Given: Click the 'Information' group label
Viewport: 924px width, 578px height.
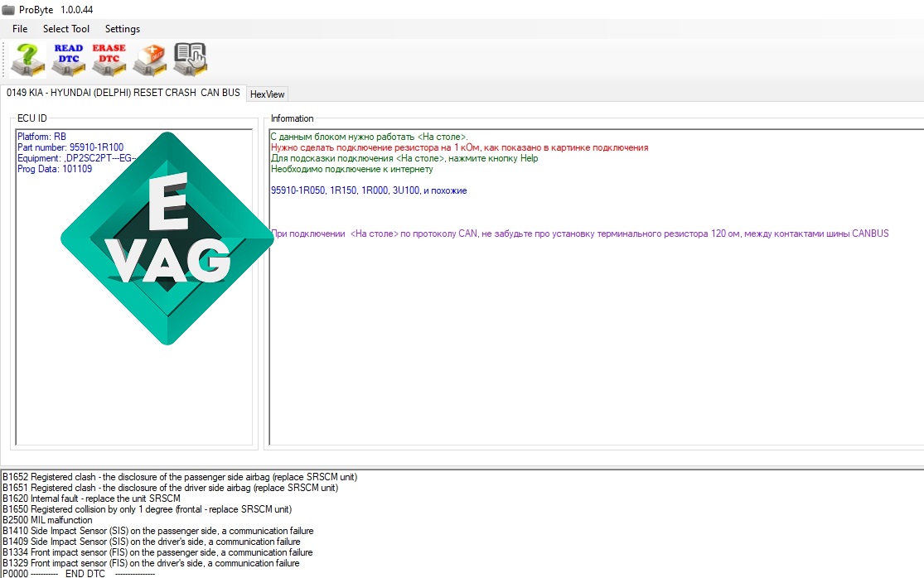Looking at the screenshot, I should 293,118.
